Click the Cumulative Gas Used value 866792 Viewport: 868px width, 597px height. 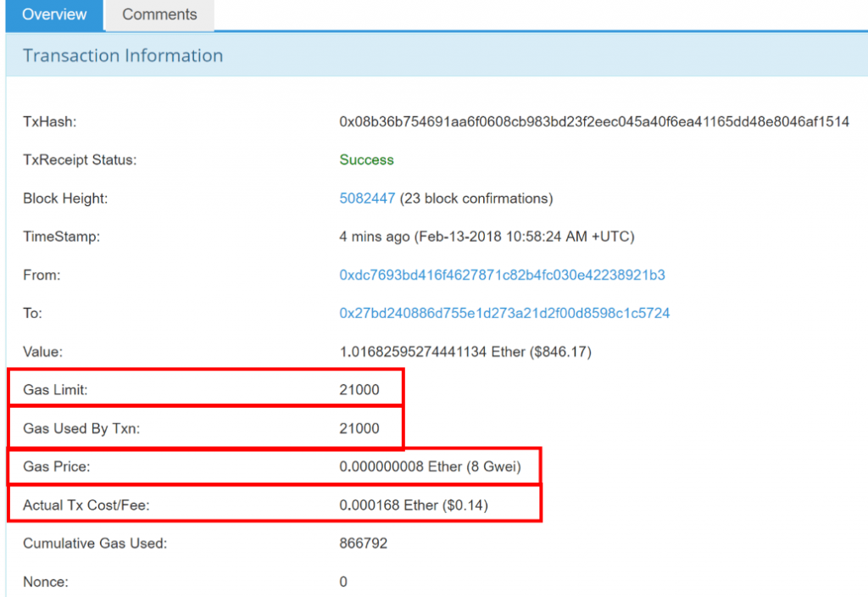click(x=363, y=544)
